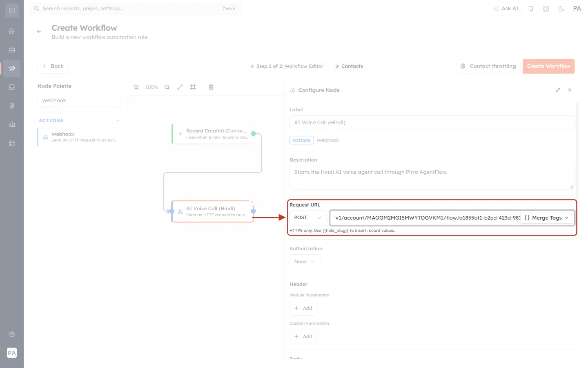Viewport: 588px width, 368px height.
Task: Click Create Workflow button
Action: (x=548, y=66)
